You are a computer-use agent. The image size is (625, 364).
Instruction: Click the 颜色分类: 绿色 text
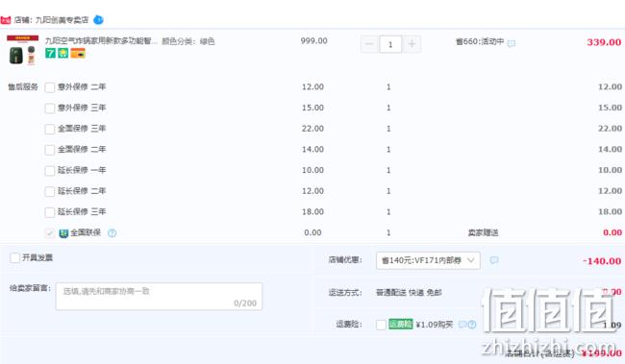[x=188, y=41]
